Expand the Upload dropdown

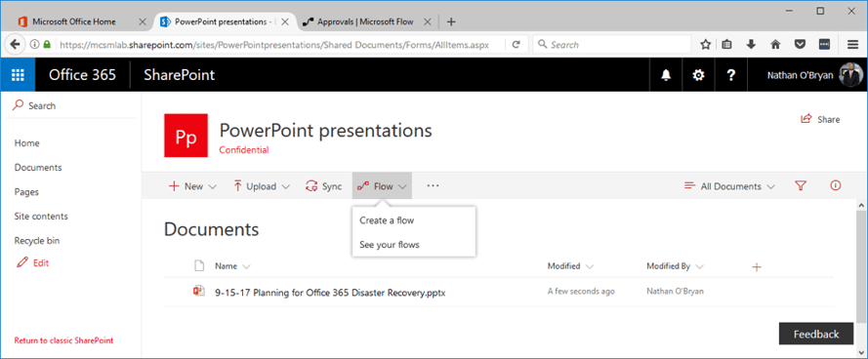point(262,186)
